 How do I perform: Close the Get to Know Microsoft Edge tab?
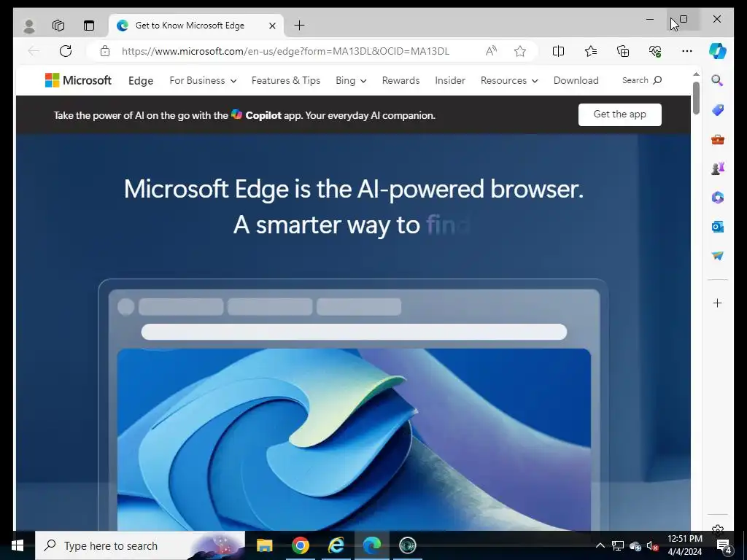[x=273, y=26]
